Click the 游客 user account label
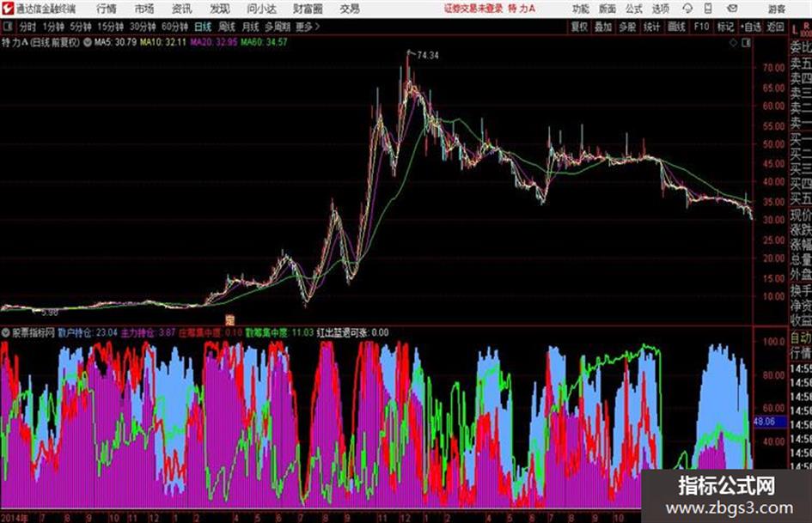This screenshot has width=812, height=523. pyautogui.click(x=776, y=9)
